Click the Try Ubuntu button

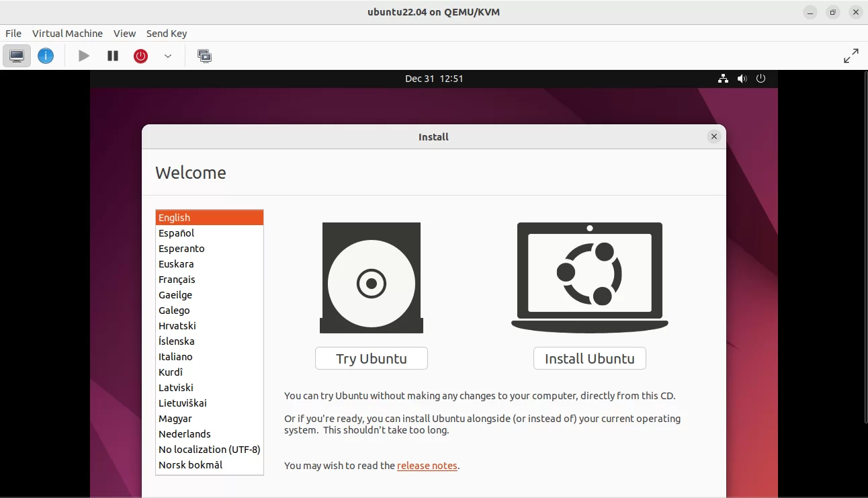click(x=372, y=358)
